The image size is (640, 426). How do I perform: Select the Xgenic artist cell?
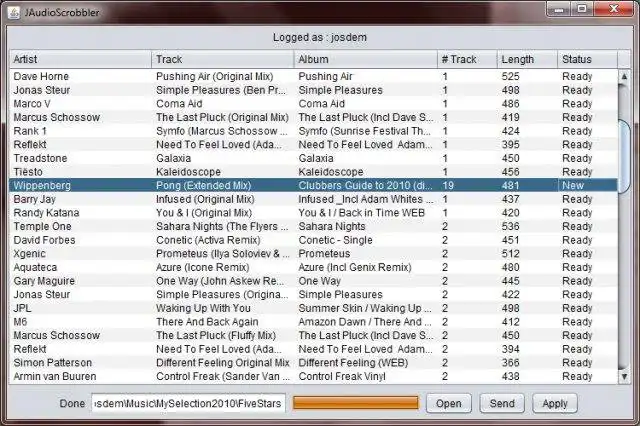coord(80,253)
